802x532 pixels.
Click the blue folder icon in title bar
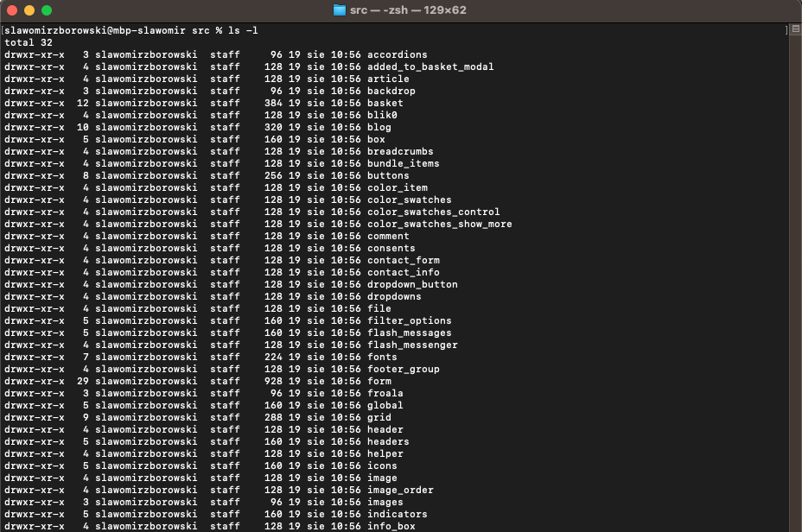pyautogui.click(x=340, y=10)
